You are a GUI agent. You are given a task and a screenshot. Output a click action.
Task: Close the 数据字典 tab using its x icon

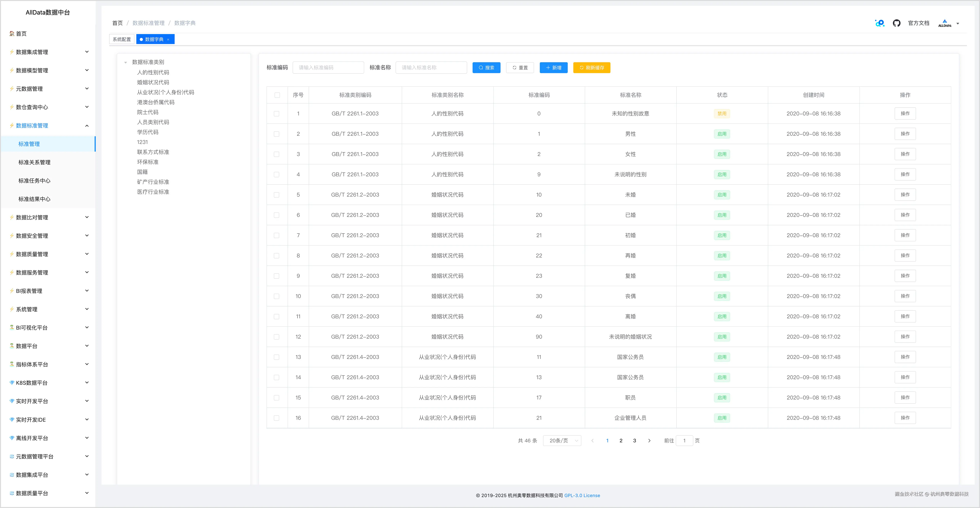click(168, 40)
